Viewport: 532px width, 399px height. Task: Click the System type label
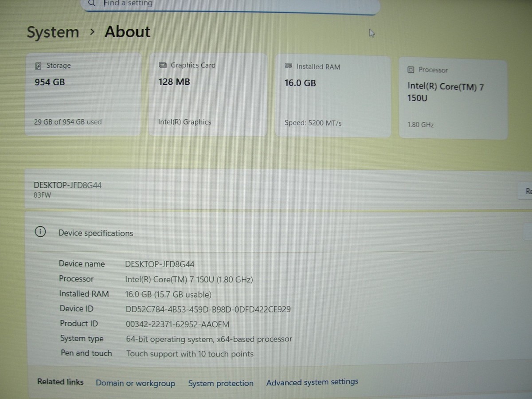tap(82, 339)
